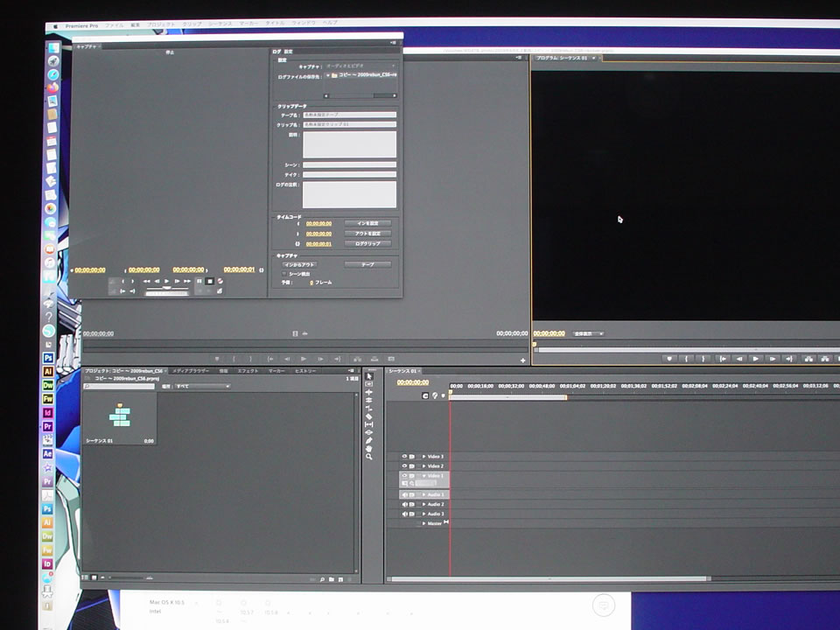
Task: Click the project thumbnail zoom slider
Action: click(x=131, y=578)
